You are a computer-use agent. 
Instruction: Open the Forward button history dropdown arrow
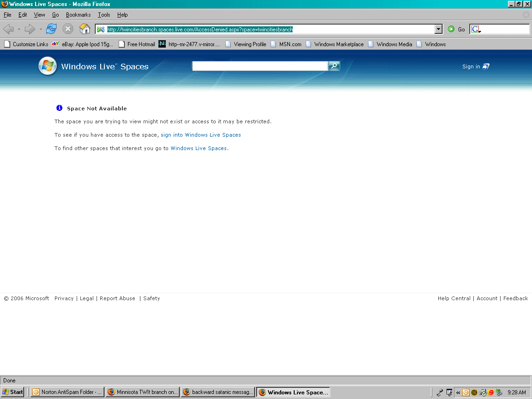(x=41, y=30)
